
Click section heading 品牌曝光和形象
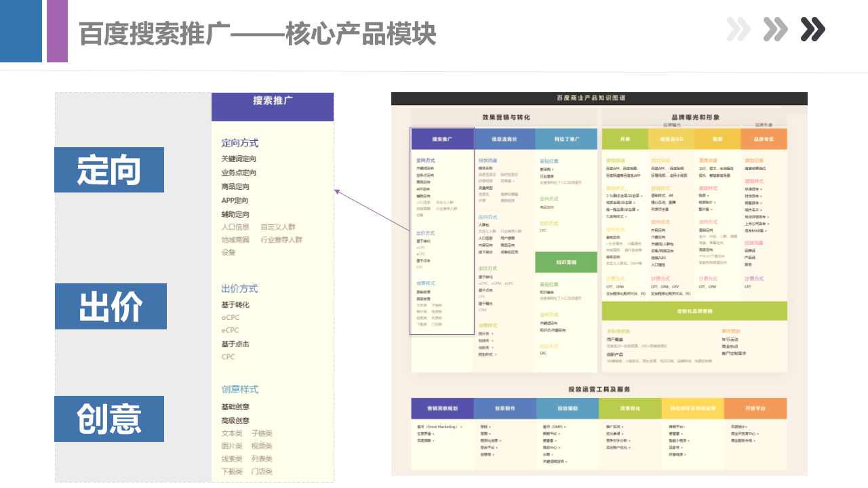(x=695, y=117)
